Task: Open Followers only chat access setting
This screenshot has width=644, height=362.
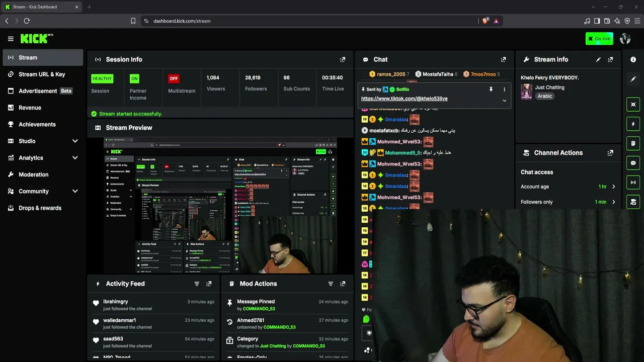Action: 569,202
